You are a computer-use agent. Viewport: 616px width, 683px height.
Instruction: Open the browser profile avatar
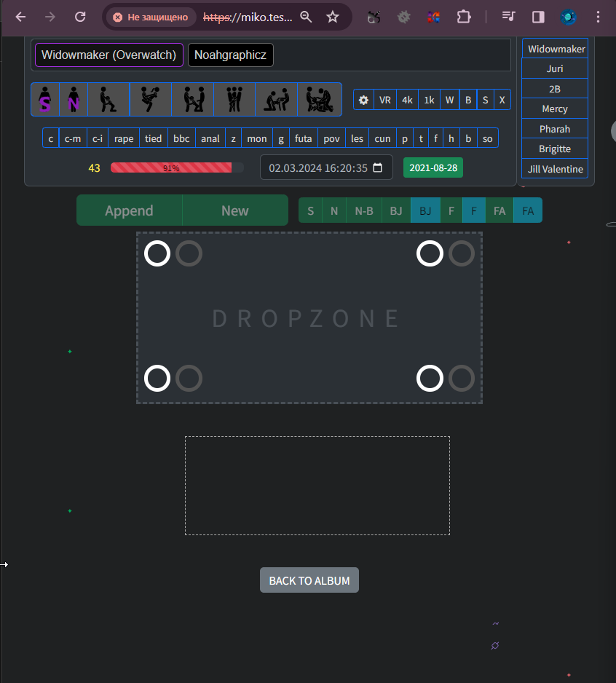(568, 17)
